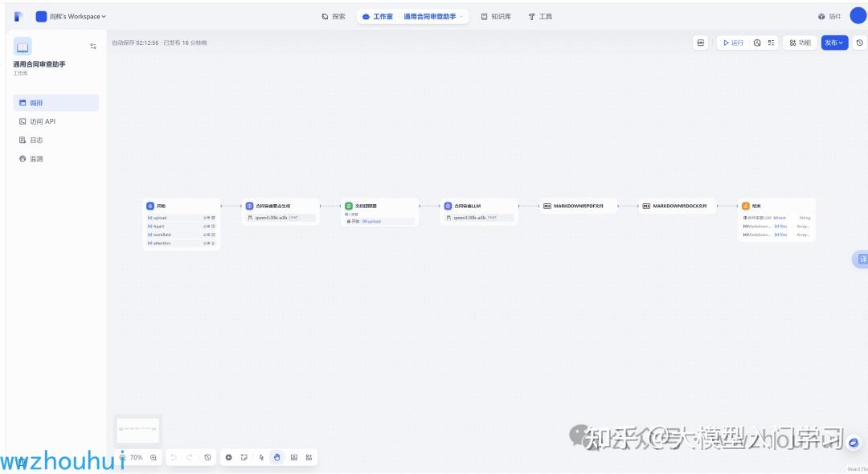Open the 通用合同审查助手 app switcher dropdown
The image size is (868, 474).
[x=433, y=17]
